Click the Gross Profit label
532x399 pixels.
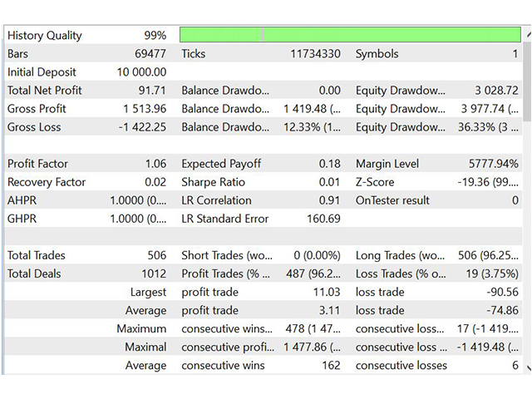click(x=37, y=109)
